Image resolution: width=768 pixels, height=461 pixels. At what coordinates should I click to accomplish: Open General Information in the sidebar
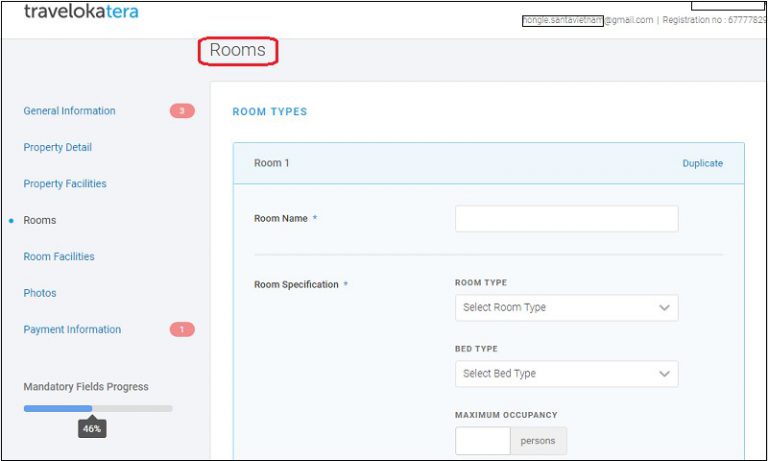(x=69, y=111)
